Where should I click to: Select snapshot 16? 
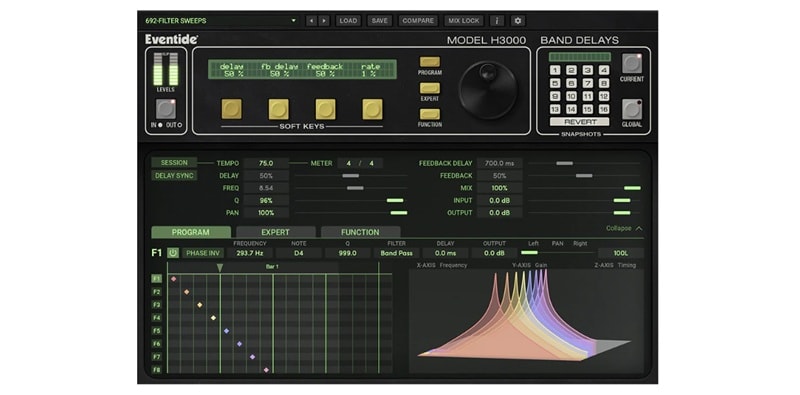click(x=604, y=109)
